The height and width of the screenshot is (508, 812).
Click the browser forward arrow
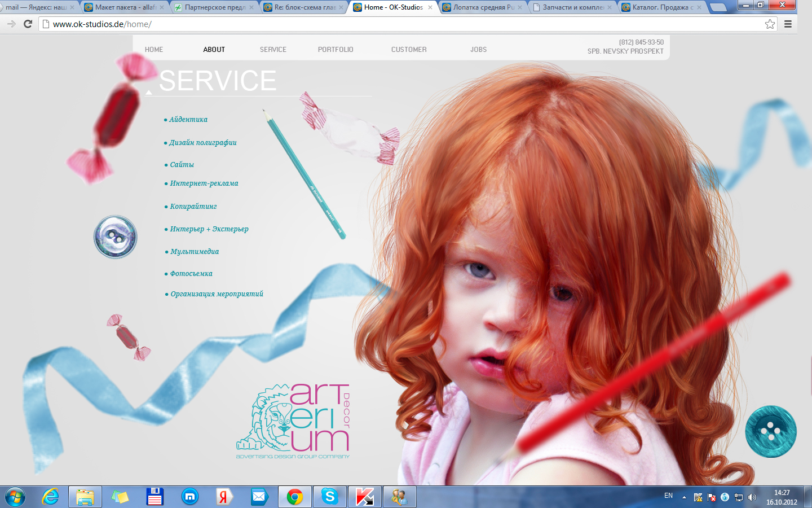11,24
